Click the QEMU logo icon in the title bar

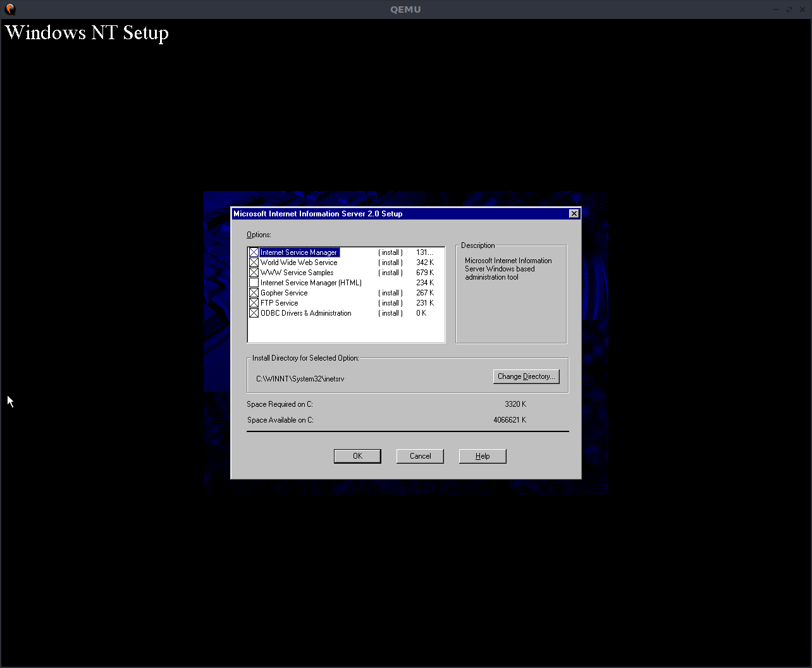[x=10, y=9]
